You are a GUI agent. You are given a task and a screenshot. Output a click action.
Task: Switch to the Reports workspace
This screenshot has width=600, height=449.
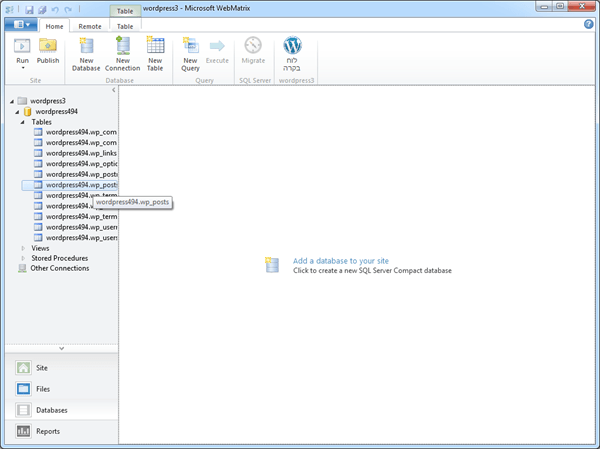pyautogui.click(x=62, y=431)
